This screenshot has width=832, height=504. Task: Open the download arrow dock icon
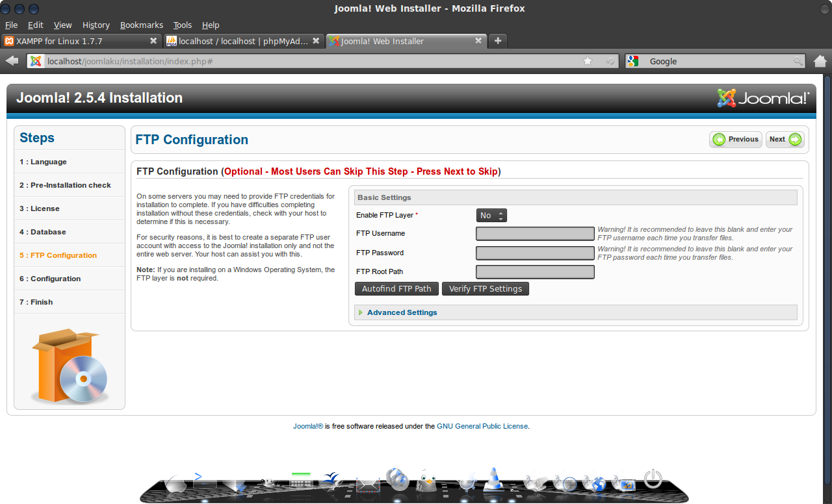235,484
